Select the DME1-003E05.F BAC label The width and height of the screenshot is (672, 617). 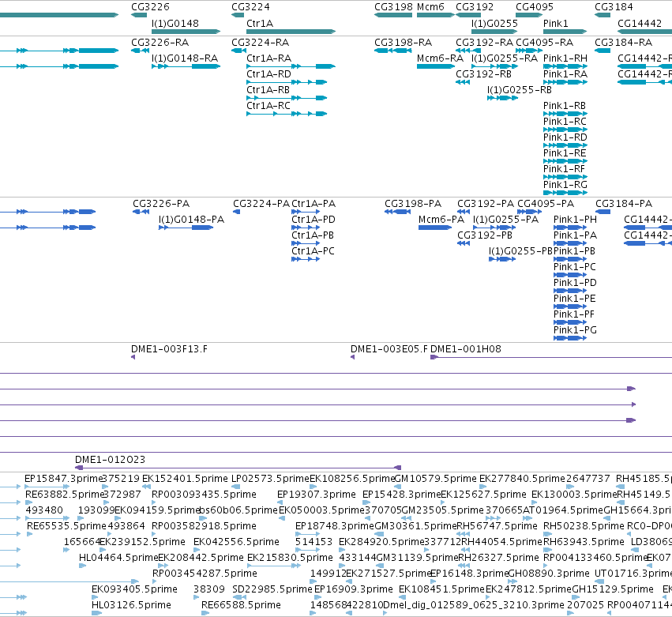(389, 348)
